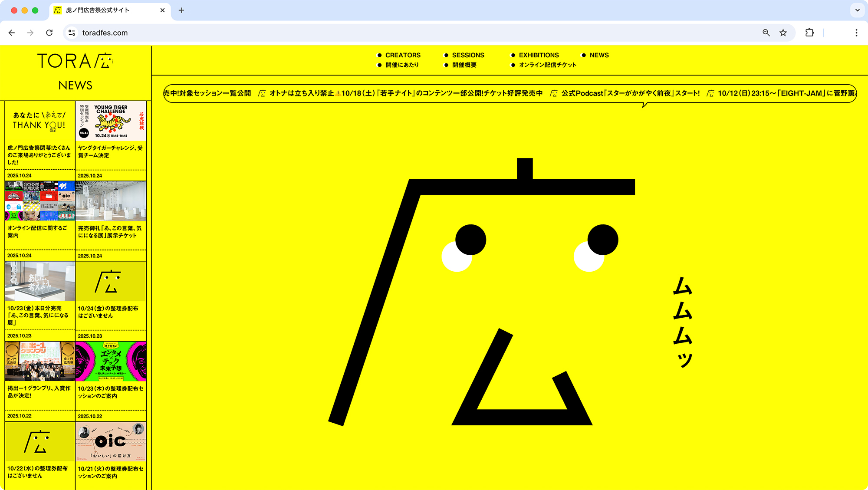Reload the page with refresh icon
The height and width of the screenshot is (490, 868).
point(49,33)
